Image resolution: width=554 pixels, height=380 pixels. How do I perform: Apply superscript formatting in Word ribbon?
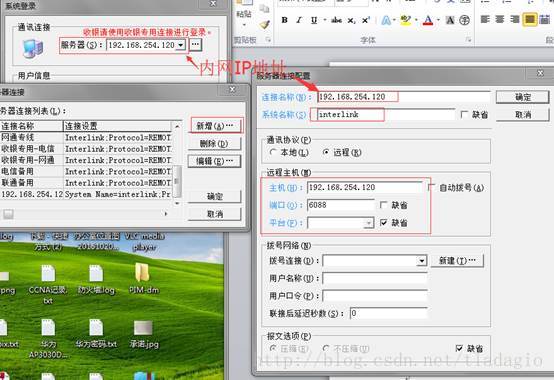[366, 20]
